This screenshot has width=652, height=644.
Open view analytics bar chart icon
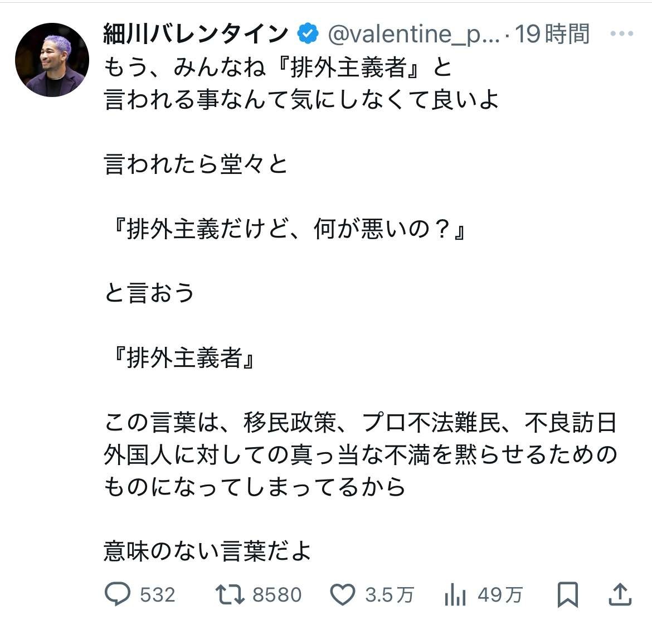455,595
